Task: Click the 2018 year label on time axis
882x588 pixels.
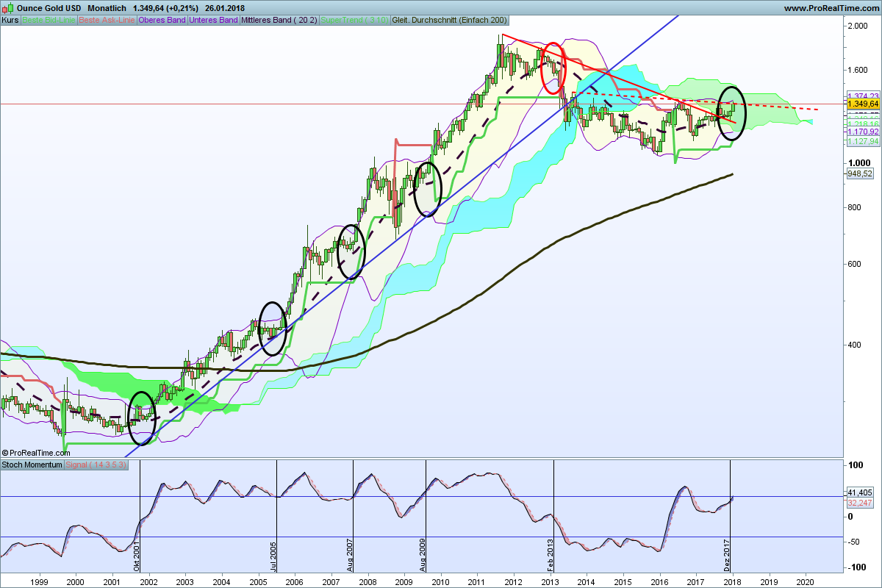Action: (732, 581)
